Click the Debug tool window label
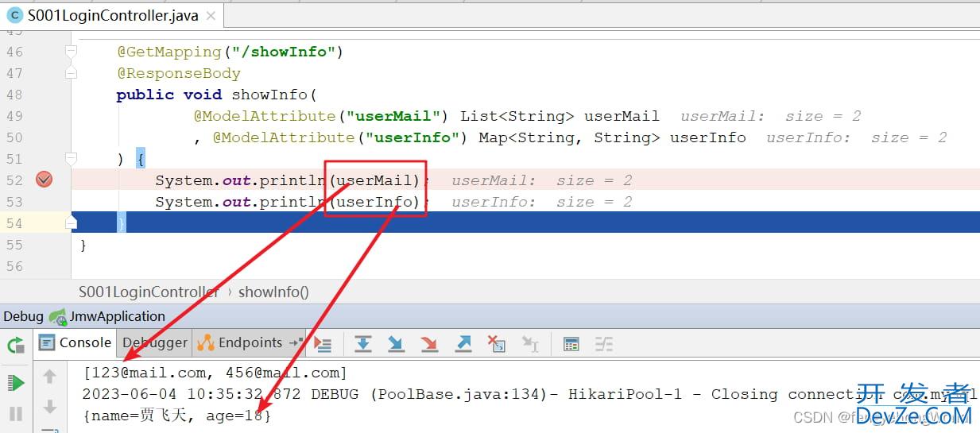The width and height of the screenshot is (980, 433). 23,316
